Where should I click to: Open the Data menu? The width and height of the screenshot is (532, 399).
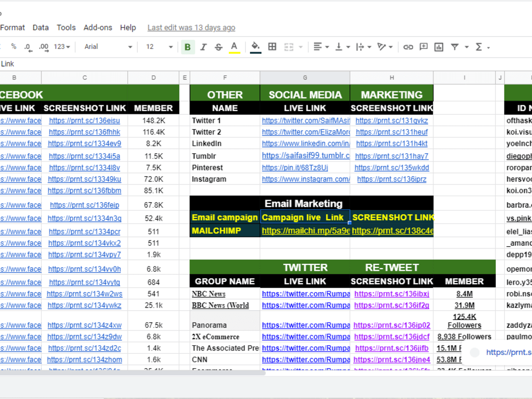(40, 28)
